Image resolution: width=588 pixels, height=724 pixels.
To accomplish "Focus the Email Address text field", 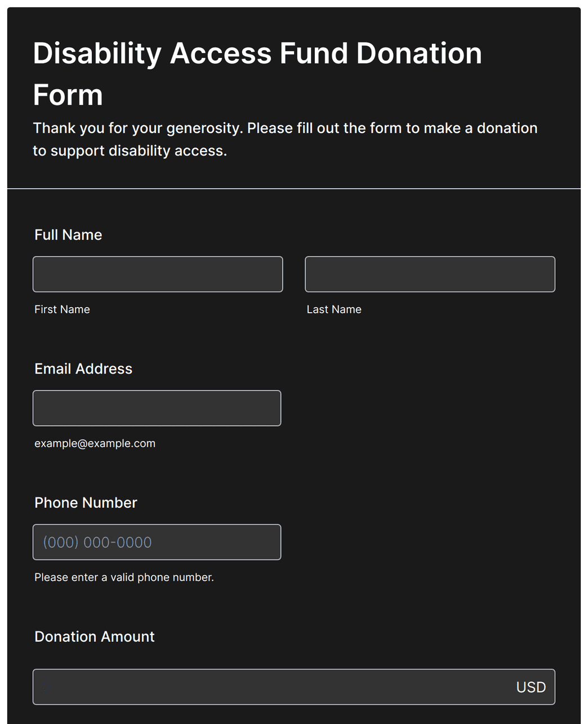I will pos(157,408).
